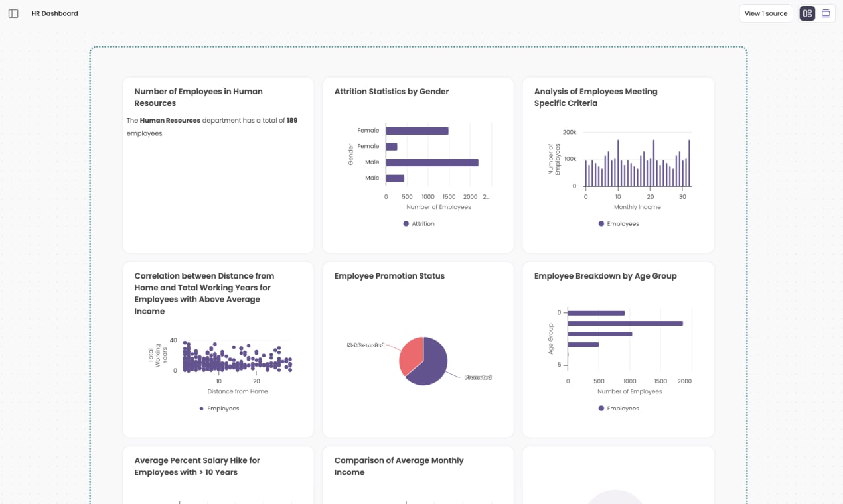Switch to the grid dashboard layout view
Screen dimensions: 843x504
(x=807, y=13)
